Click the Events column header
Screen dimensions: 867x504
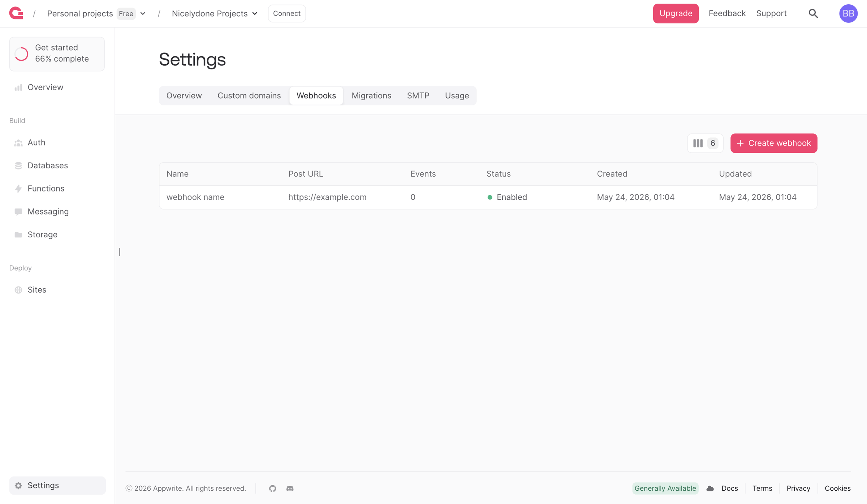click(x=423, y=174)
